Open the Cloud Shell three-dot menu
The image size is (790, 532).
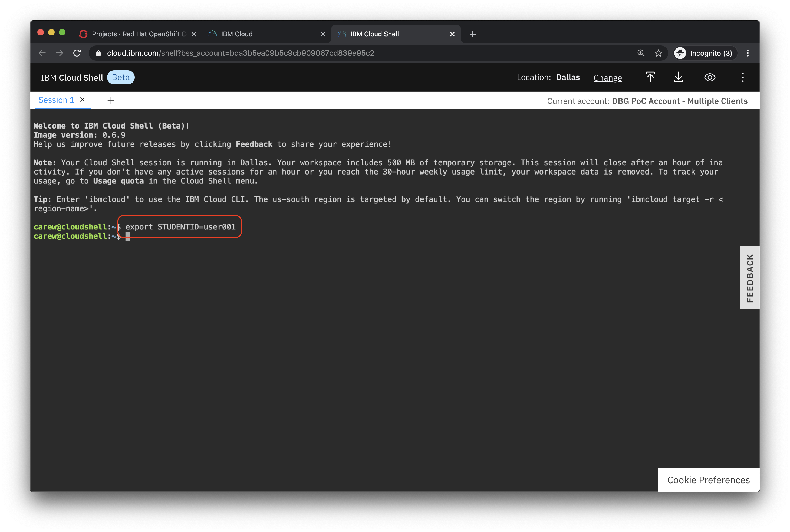tap(742, 77)
